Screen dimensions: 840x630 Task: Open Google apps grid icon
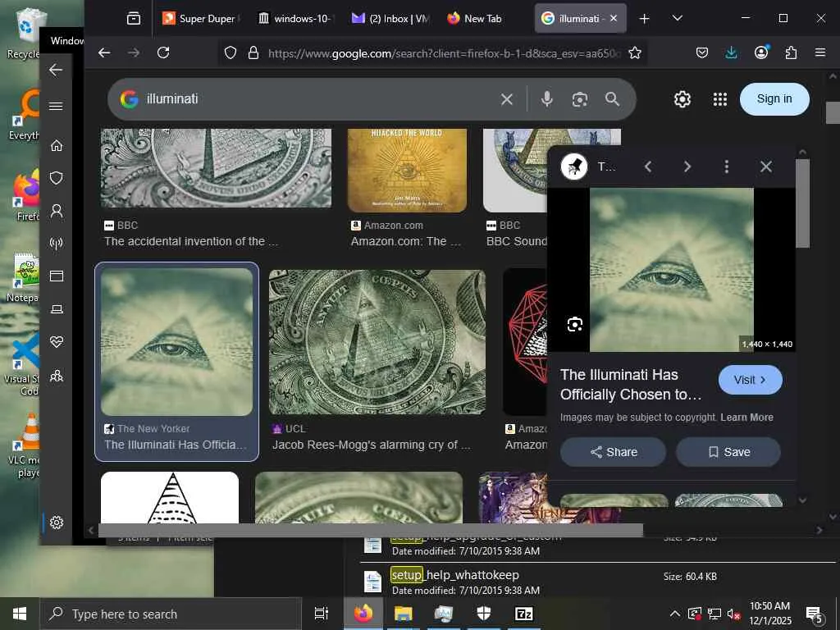(720, 99)
